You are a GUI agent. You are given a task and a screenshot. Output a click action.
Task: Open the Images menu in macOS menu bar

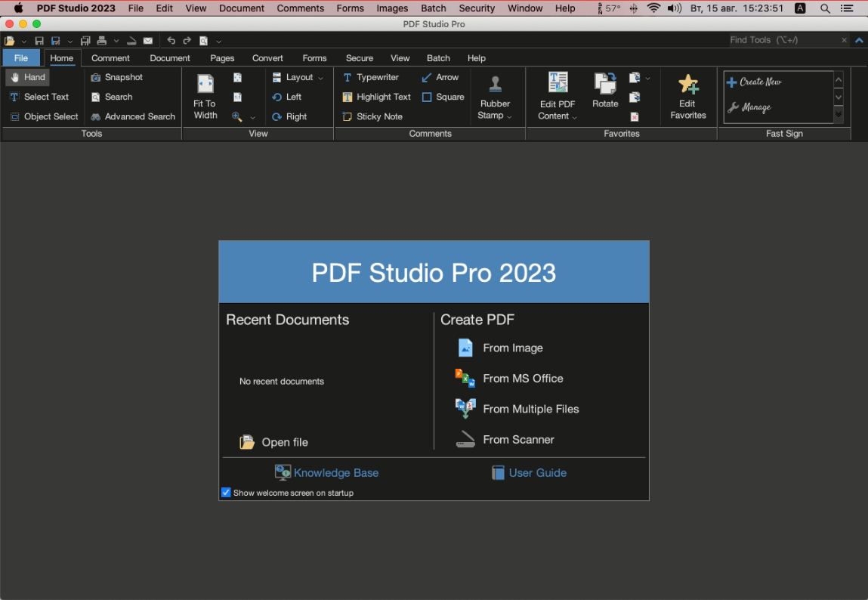tap(392, 8)
